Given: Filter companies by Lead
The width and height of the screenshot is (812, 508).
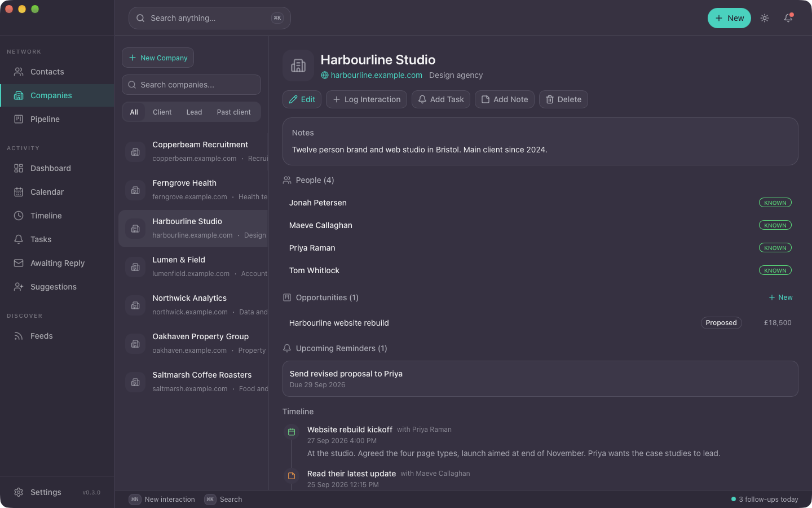Looking at the screenshot, I should click(x=194, y=112).
